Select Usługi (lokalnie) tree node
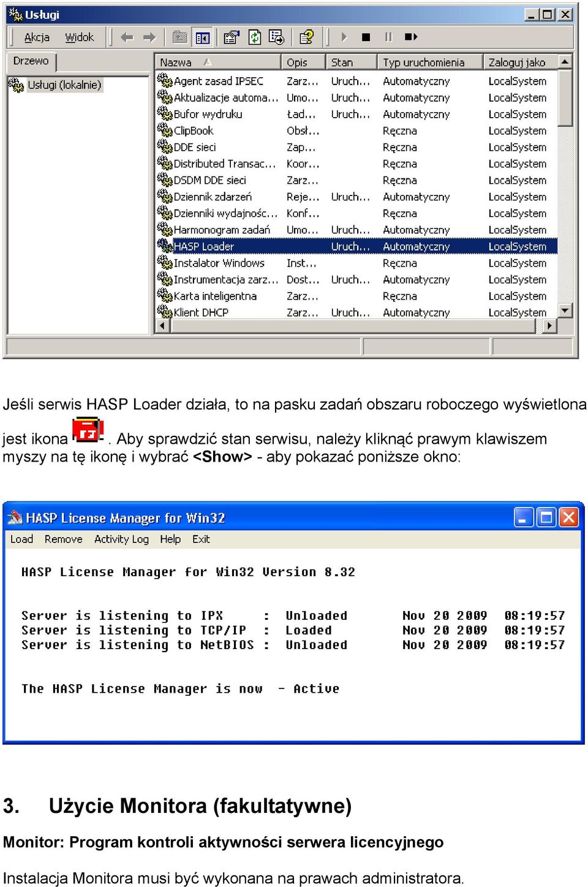Screen dimensions: 588x887 click(x=64, y=85)
